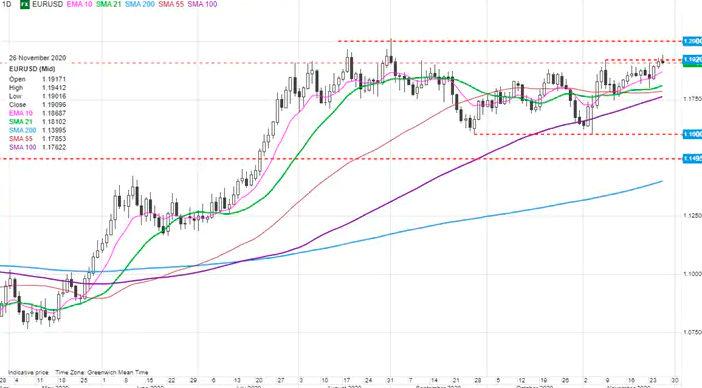Image resolution: width=702 pixels, height=388 pixels.
Task: Click the Low value 1.19016
Action: click(54, 96)
